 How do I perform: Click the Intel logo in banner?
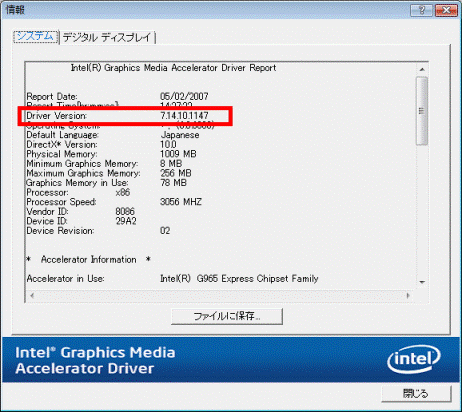tap(414, 359)
